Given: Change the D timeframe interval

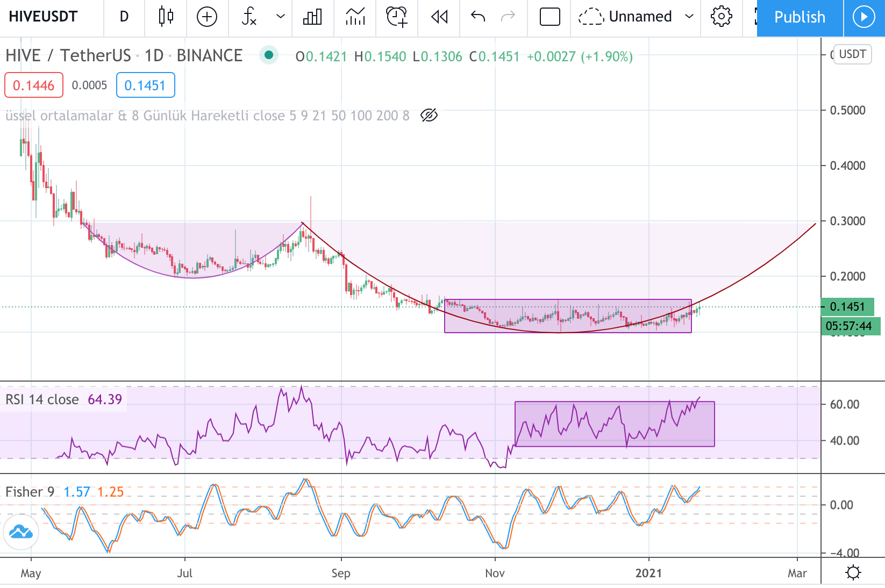Looking at the screenshot, I should (124, 17).
